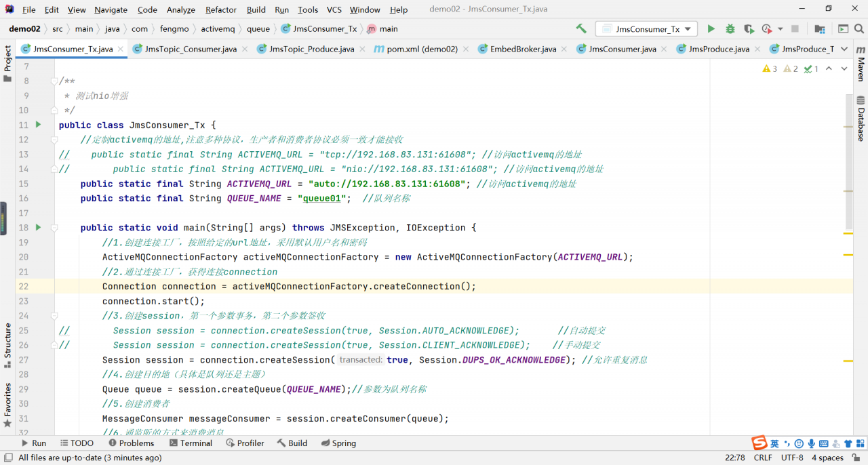868x465 pixels.
Task: Start debugging with the bug icon
Action: click(730, 28)
